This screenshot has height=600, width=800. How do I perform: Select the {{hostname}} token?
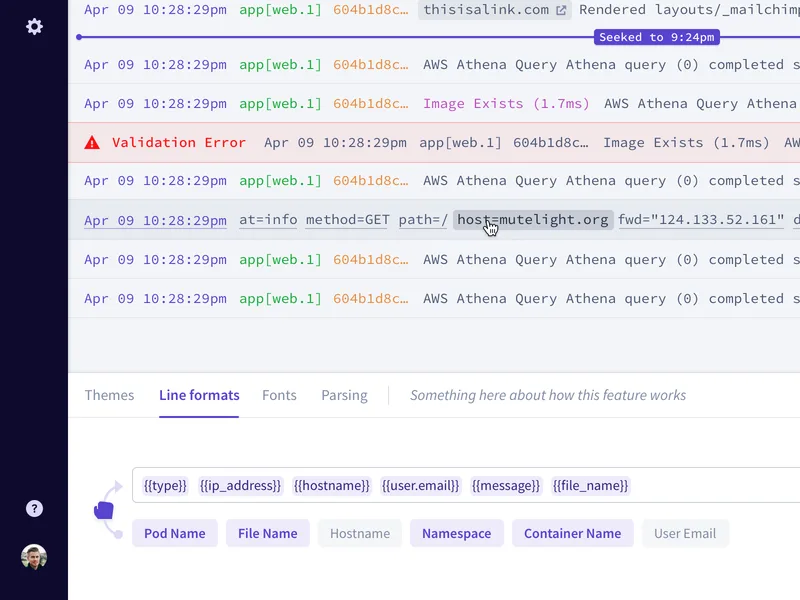[x=332, y=485]
